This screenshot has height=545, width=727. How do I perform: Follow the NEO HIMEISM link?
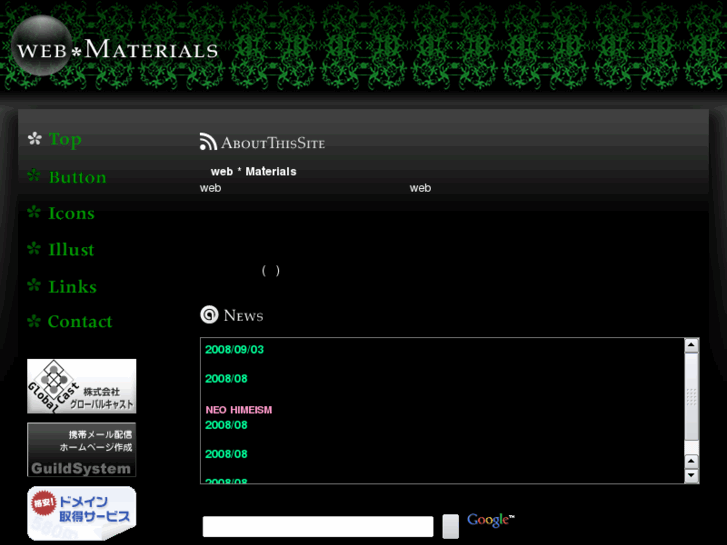(x=239, y=410)
